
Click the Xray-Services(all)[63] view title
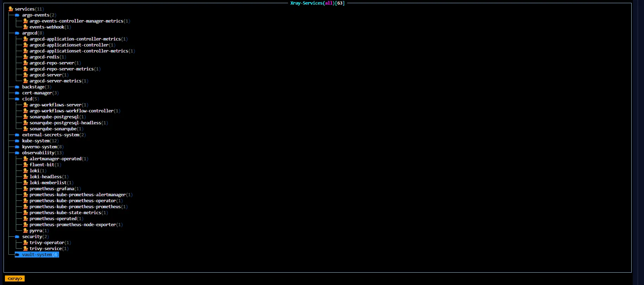click(x=318, y=3)
